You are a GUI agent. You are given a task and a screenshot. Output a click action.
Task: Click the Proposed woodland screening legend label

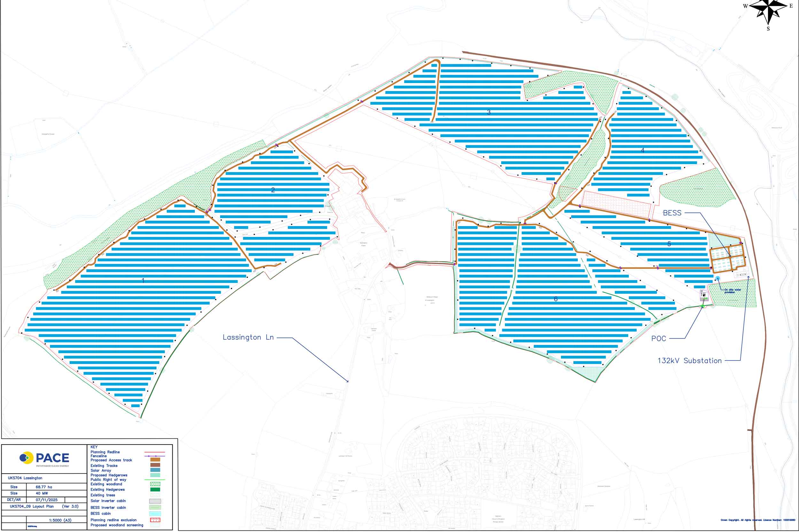click(117, 525)
